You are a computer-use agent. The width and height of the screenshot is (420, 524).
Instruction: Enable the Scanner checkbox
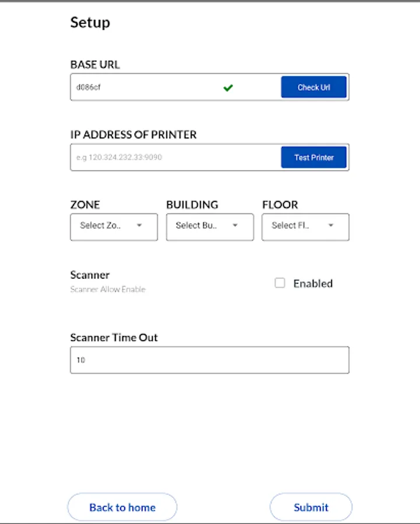click(280, 283)
